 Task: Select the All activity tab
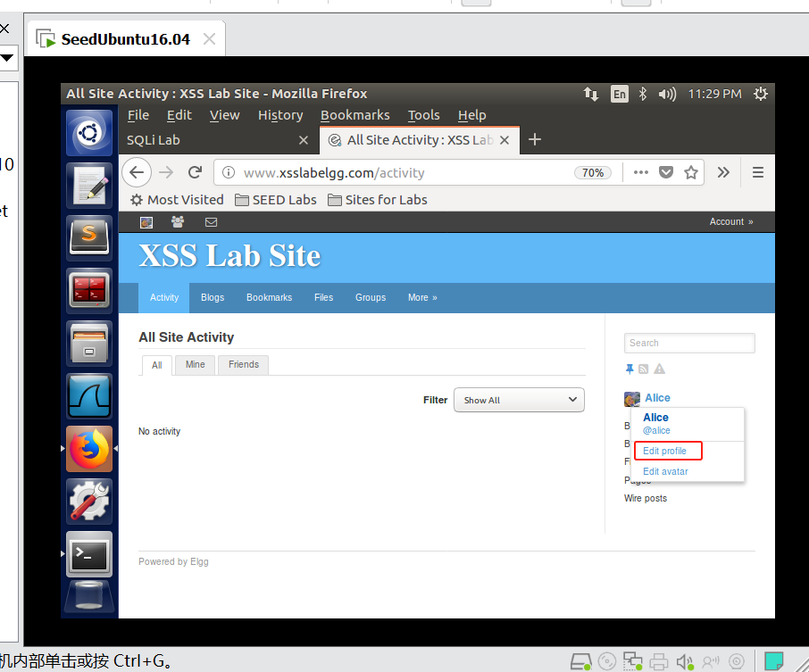157,365
